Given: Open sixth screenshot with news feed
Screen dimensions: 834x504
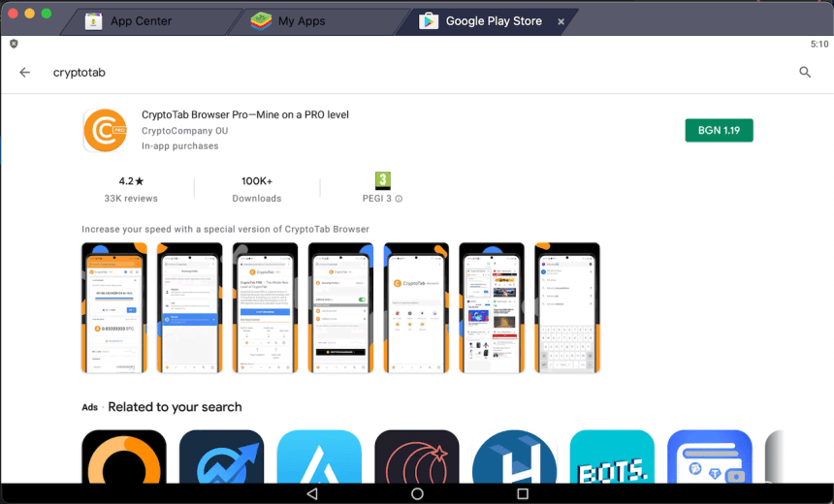Looking at the screenshot, I should tap(492, 308).
